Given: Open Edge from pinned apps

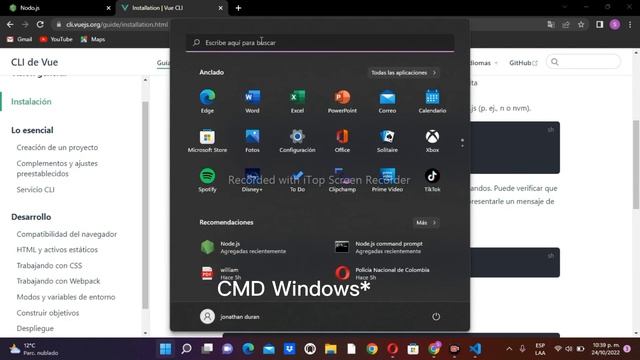Looking at the screenshot, I should [207, 101].
